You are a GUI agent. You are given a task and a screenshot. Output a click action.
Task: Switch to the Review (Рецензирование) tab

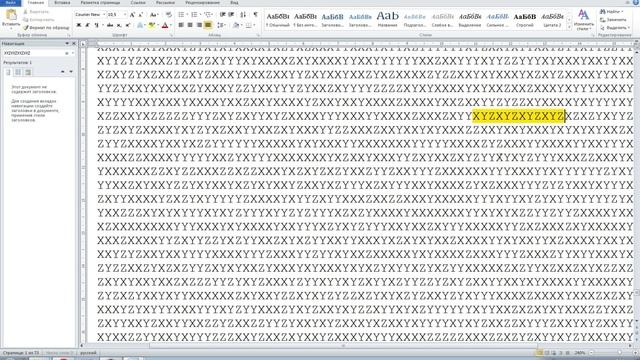click(x=202, y=2)
